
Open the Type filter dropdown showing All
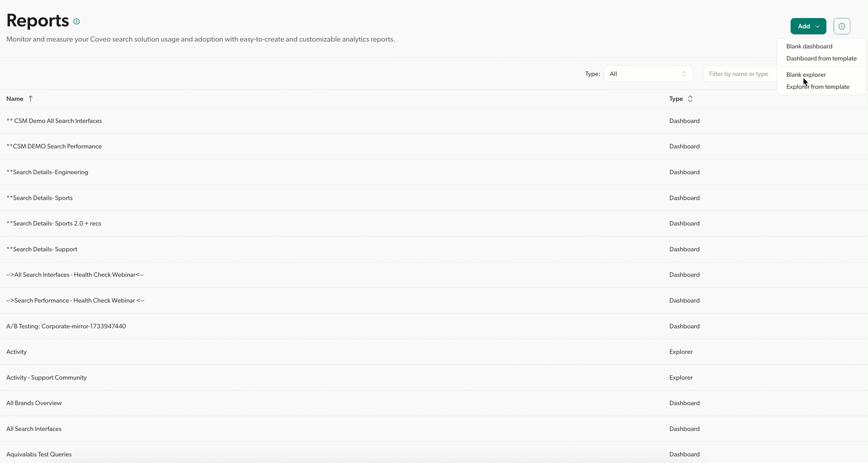648,74
